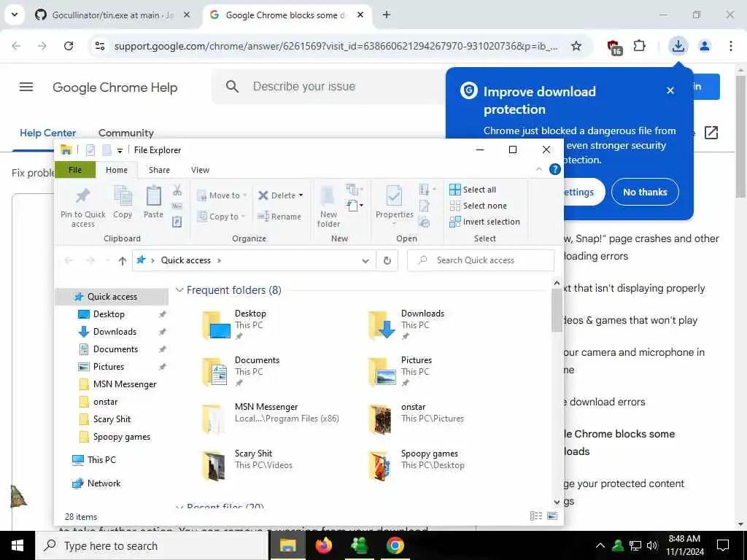747x560 pixels.
Task: Open the Chrome Extensions puzzle icon
Action: point(639,46)
